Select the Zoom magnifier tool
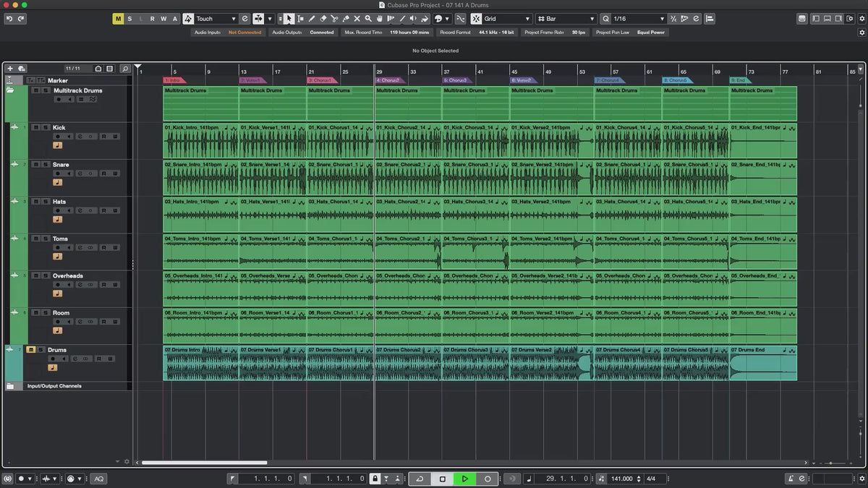The image size is (868, 488). (368, 18)
